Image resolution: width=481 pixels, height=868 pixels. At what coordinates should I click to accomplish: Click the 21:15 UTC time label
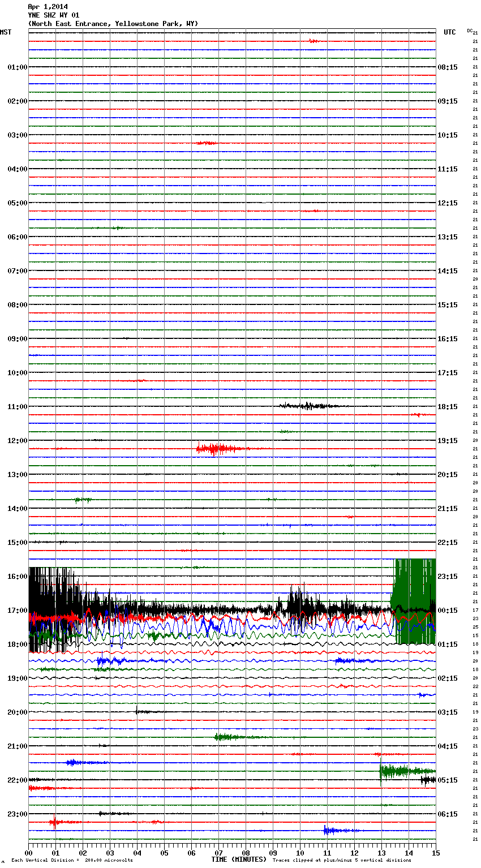tap(448, 509)
